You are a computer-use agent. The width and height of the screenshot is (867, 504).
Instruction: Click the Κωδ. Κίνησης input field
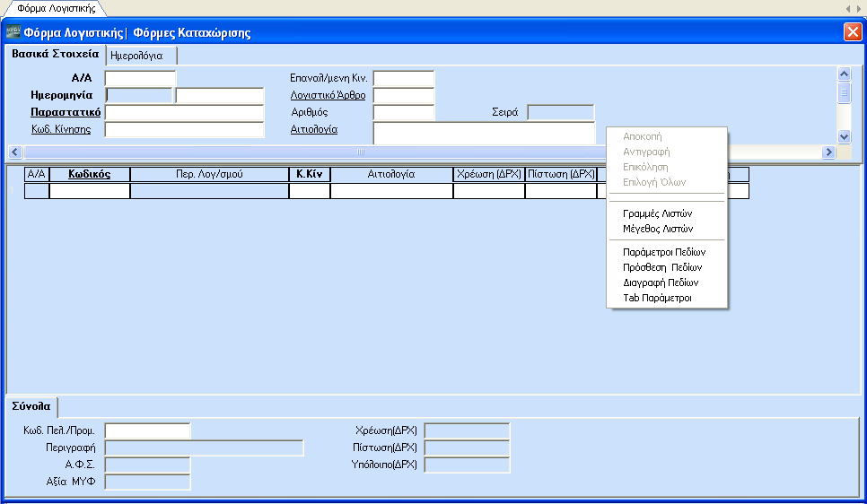coord(184,130)
